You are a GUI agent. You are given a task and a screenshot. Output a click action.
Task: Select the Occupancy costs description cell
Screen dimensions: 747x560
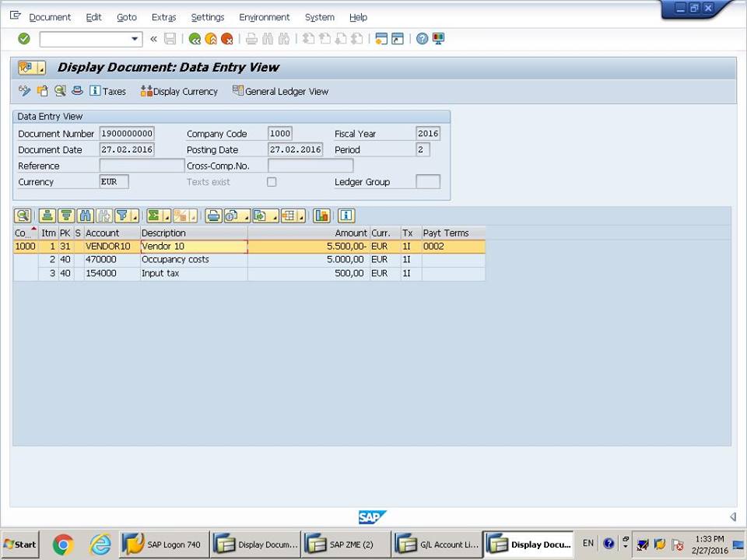tap(194, 260)
